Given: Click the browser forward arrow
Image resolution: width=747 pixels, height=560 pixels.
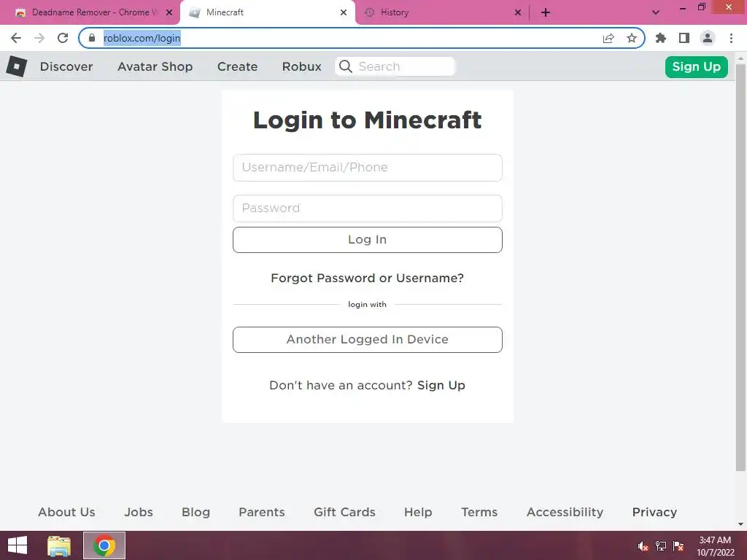Looking at the screenshot, I should [39, 38].
